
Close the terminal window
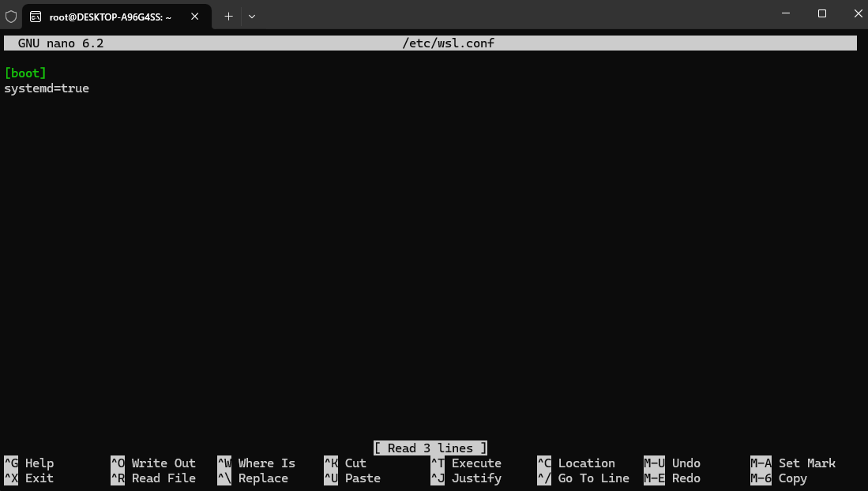click(x=857, y=13)
